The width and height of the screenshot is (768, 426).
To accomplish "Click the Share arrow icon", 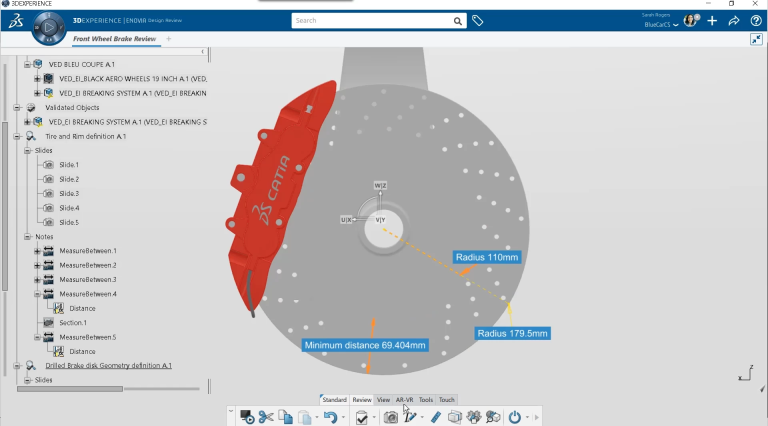I will (x=733, y=20).
